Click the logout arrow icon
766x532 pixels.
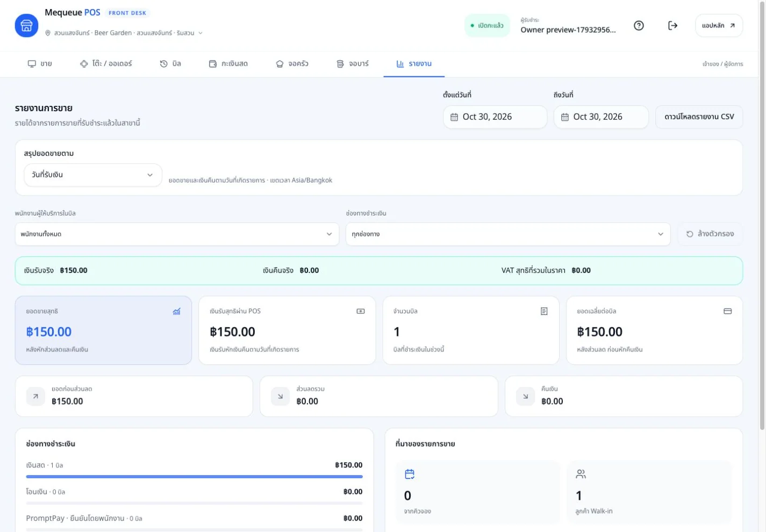pyautogui.click(x=672, y=26)
